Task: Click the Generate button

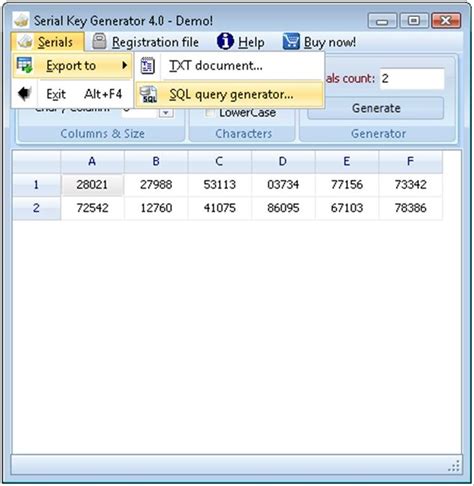Action: point(376,108)
